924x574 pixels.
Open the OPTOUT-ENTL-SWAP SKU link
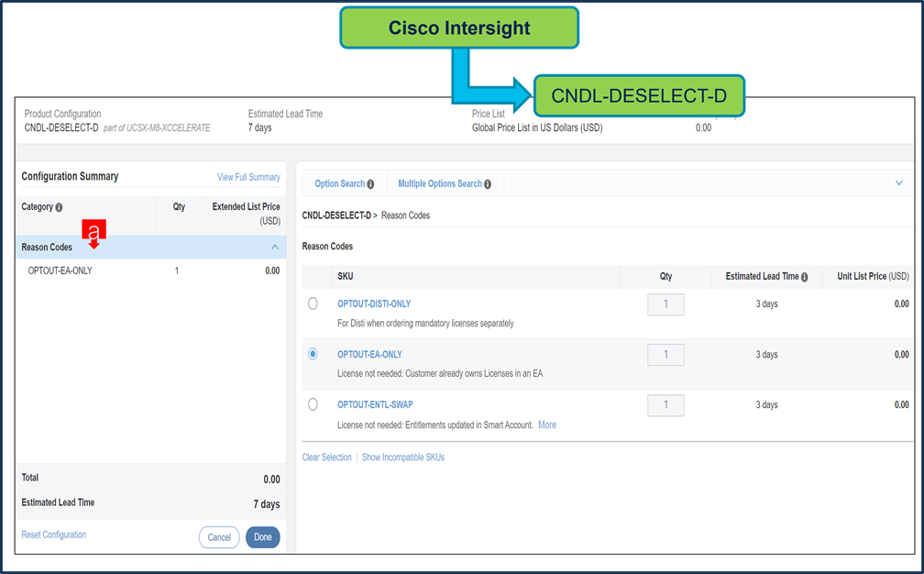[375, 404]
